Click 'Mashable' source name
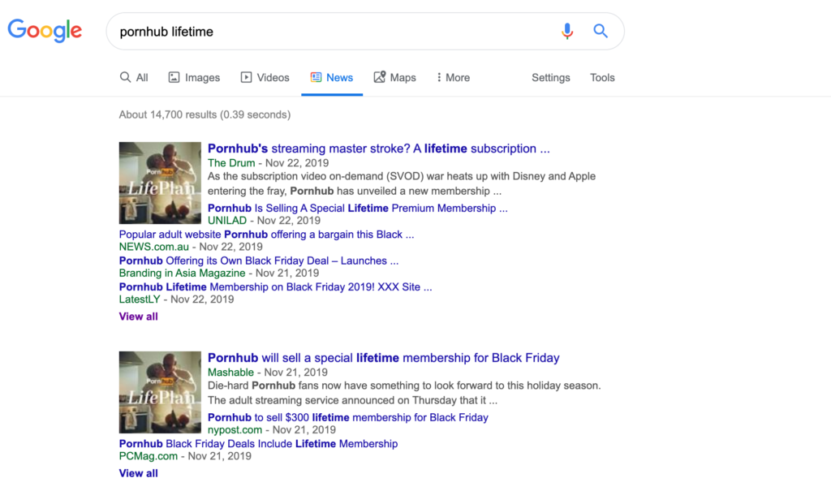The height and width of the screenshot is (504, 831). [x=230, y=372]
